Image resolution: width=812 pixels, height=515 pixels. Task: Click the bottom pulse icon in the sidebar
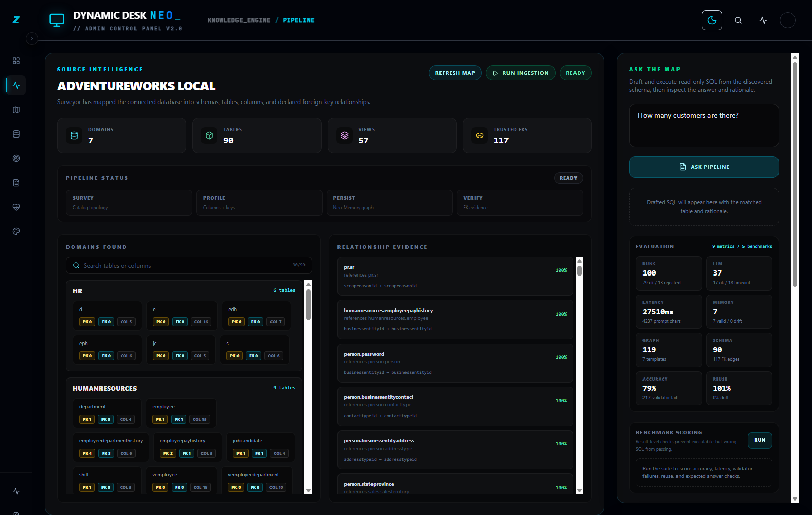[16, 491]
